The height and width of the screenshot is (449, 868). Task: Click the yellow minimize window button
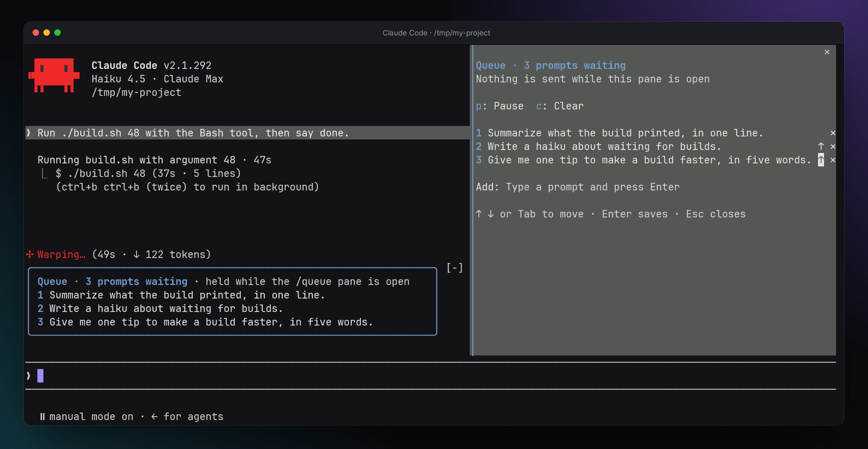pos(47,33)
